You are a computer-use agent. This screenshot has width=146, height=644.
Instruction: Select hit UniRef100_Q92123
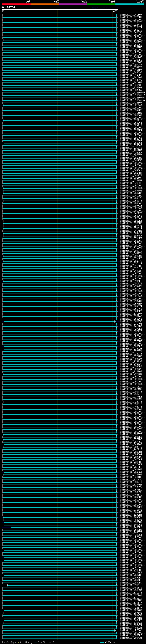click(131, 331)
